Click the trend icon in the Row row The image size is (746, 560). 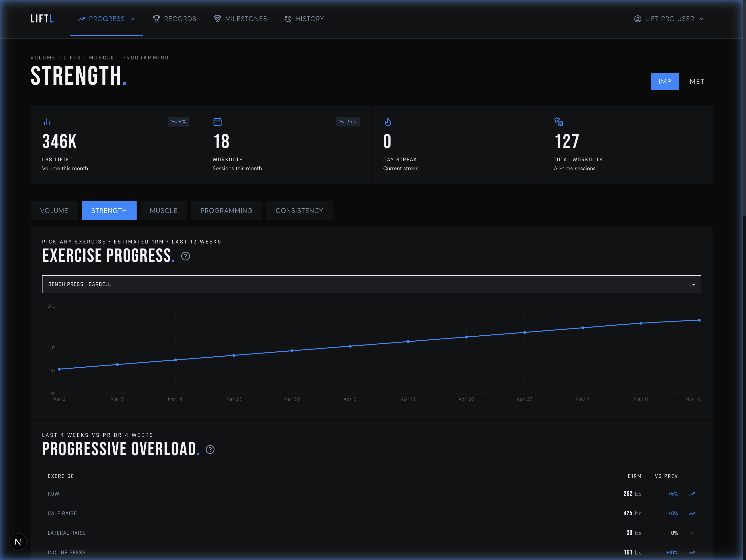[x=692, y=494]
